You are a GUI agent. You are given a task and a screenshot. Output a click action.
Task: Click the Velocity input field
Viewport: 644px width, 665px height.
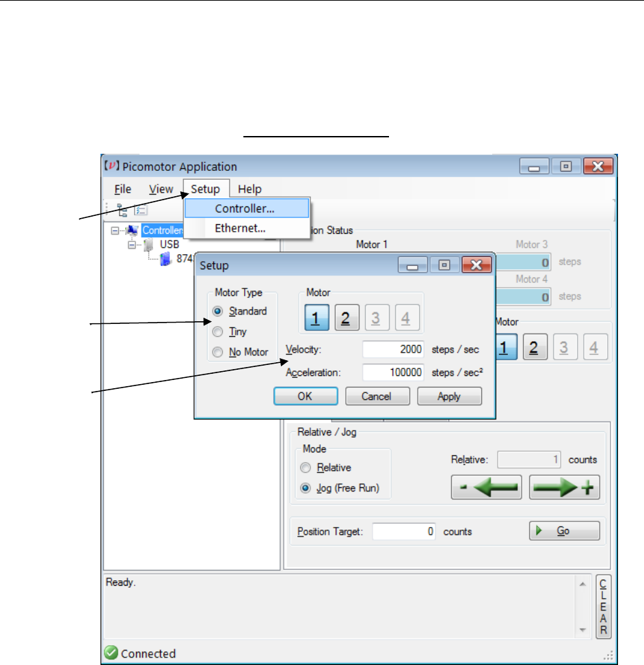[x=393, y=349]
